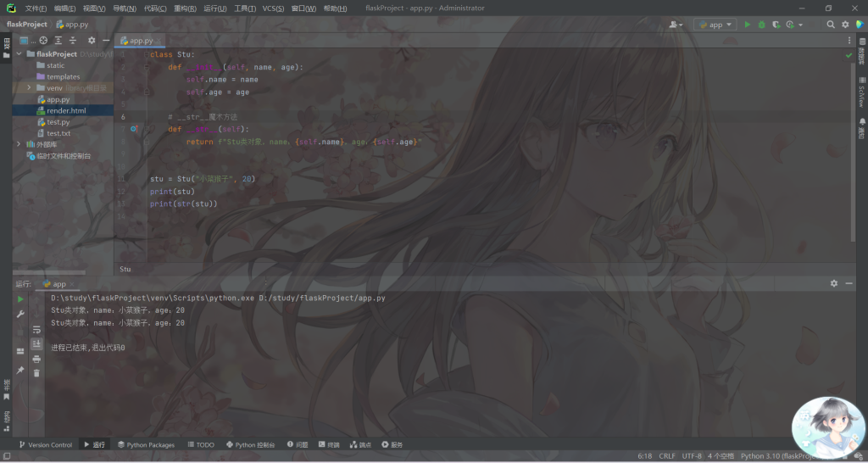Click the print icon in Run panel
Screen dimensions: 868x463
click(x=36, y=359)
